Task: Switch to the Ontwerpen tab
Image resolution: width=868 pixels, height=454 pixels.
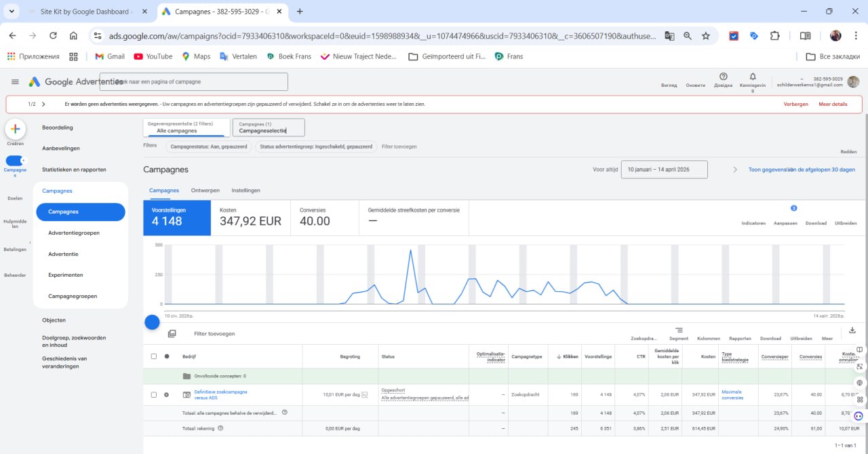Action: [205, 191]
